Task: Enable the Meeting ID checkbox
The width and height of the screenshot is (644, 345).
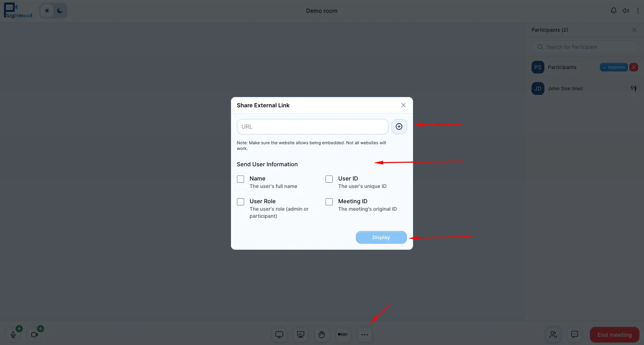Action: 329,201
